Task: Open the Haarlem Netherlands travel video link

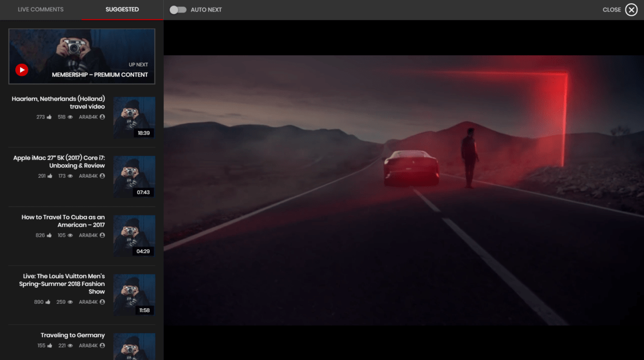Action: pyautogui.click(x=58, y=103)
